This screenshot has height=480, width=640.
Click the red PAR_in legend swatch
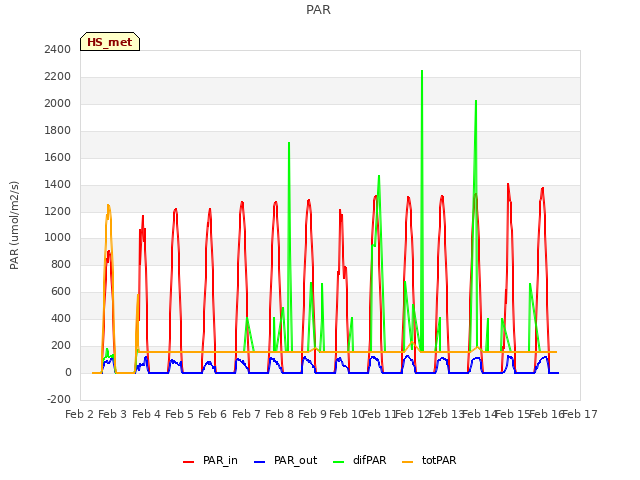click(x=189, y=462)
